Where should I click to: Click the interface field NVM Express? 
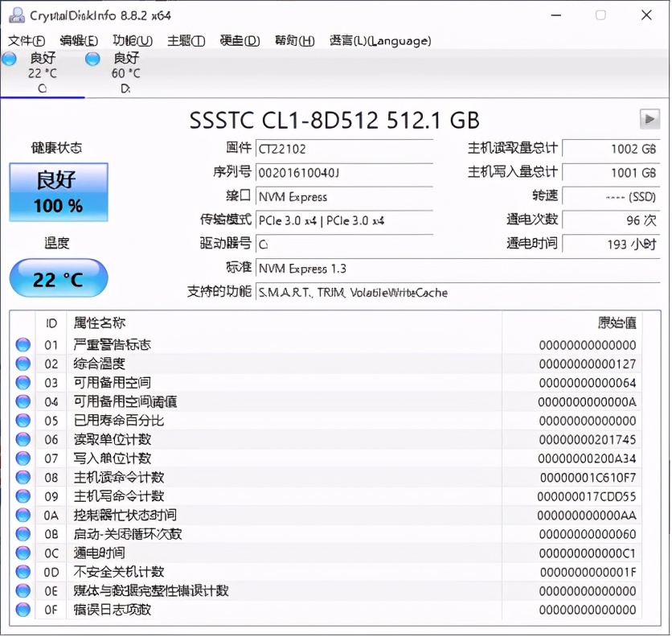pos(344,197)
